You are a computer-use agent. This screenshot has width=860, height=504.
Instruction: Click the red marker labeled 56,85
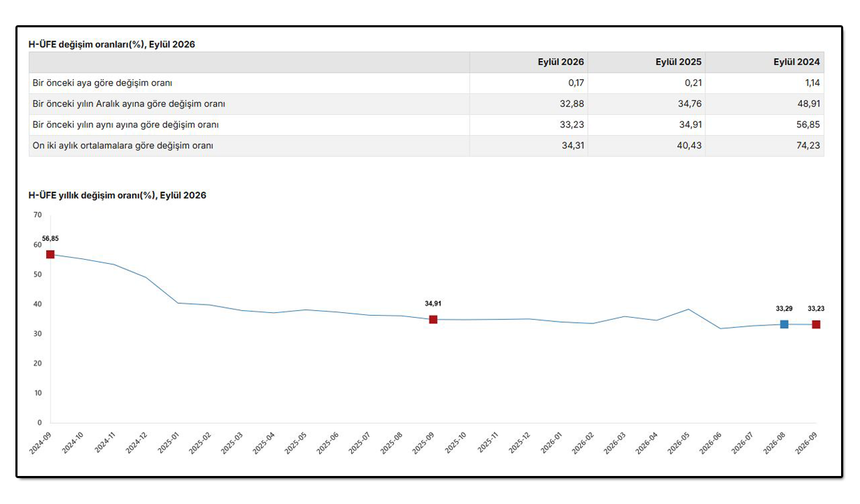click(x=50, y=254)
